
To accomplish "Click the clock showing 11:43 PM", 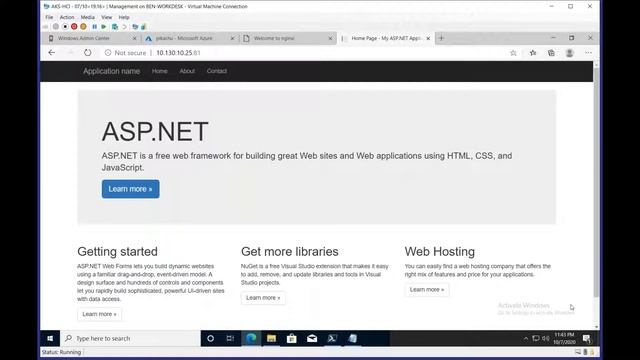I will click(564, 338).
